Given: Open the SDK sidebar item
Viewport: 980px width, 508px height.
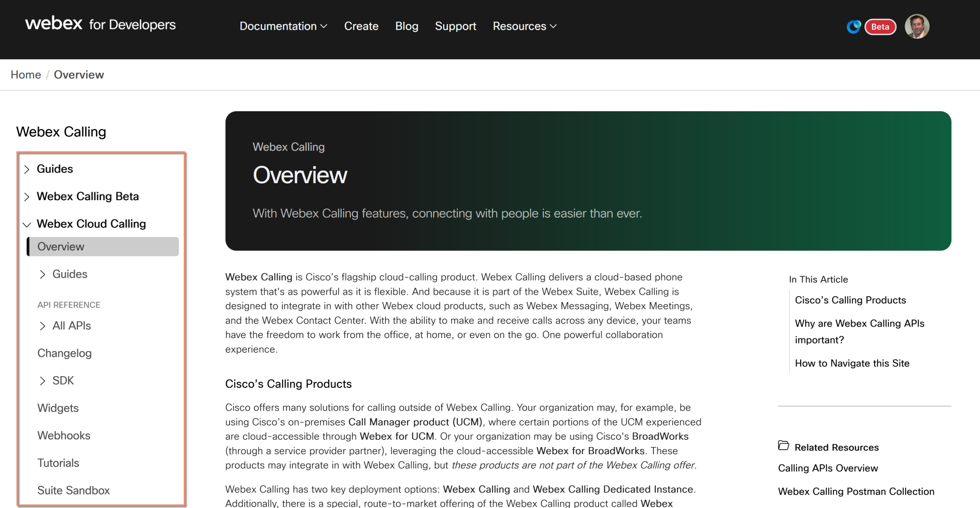Looking at the screenshot, I should tap(63, 380).
